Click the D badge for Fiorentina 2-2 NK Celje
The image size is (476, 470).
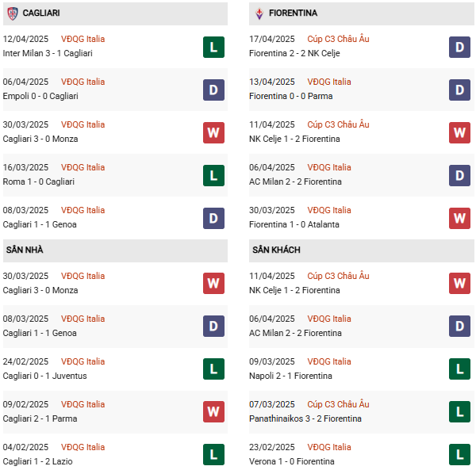[x=460, y=47]
